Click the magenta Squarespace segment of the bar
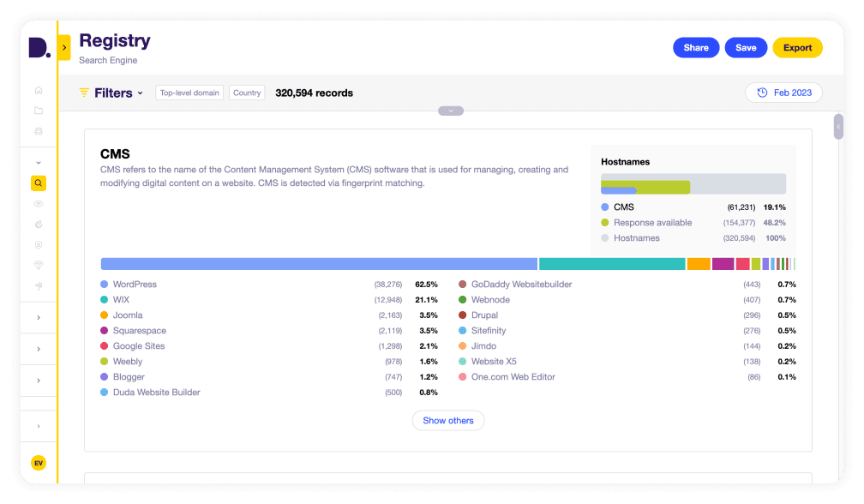This screenshot has width=864, height=504. pyautogui.click(x=723, y=264)
